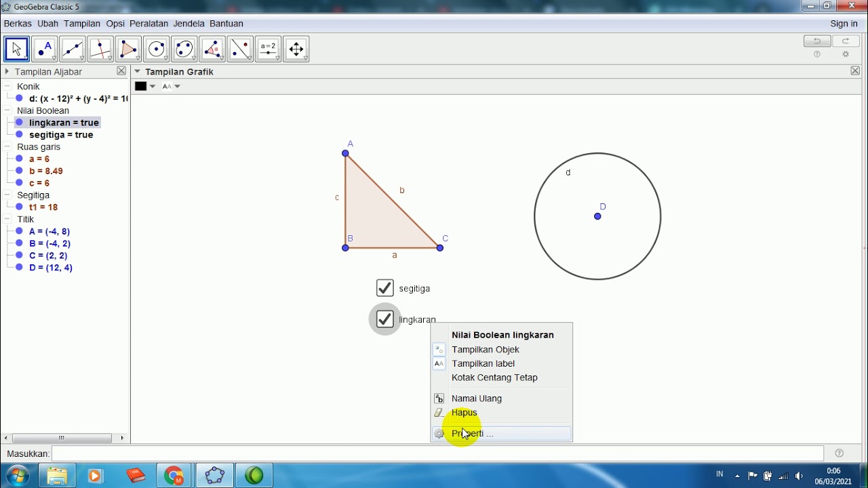Click the Sign in link
The image size is (868, 488).
click(844, 24)
